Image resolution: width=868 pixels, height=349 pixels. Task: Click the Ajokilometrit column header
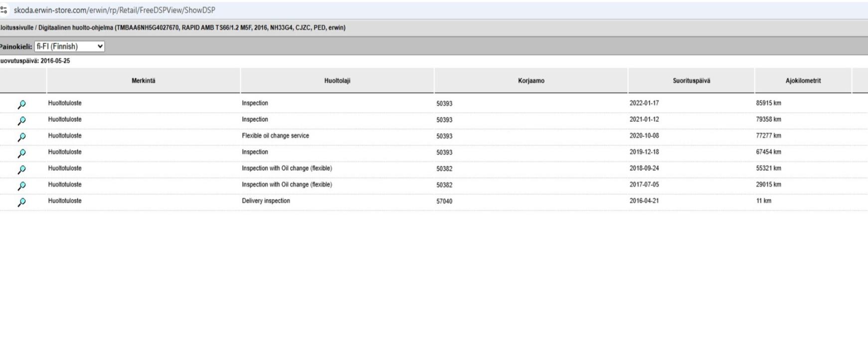coord(803,81)
